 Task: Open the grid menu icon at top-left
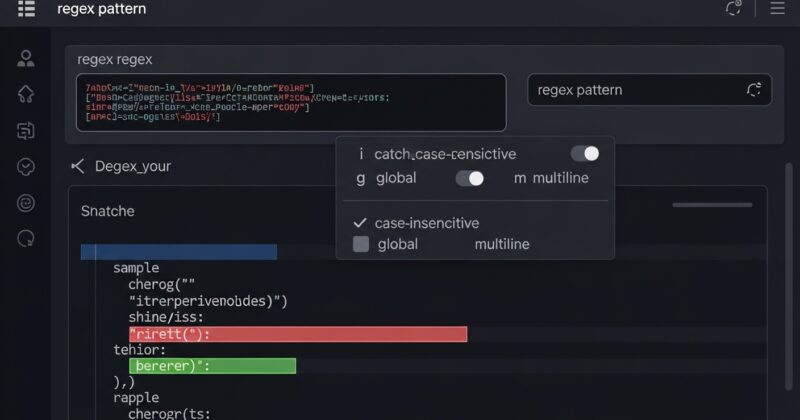[26, 9]
